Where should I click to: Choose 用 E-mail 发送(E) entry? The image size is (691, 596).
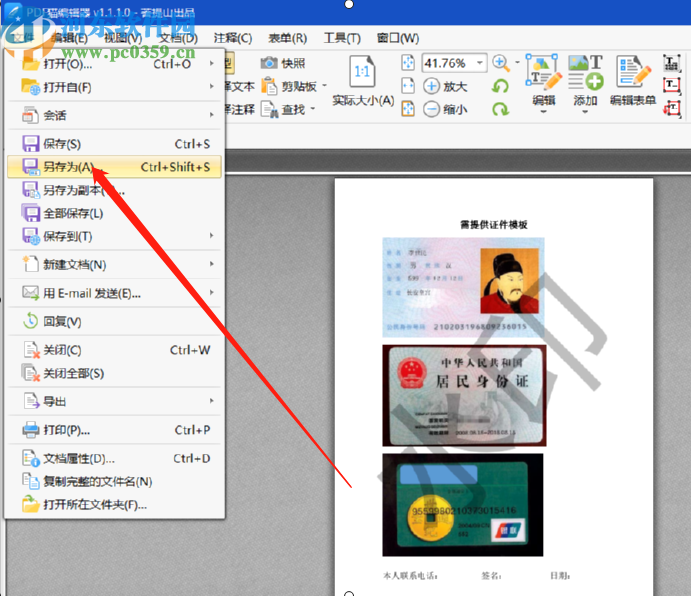pyautogui.click(x=115, y=293)
